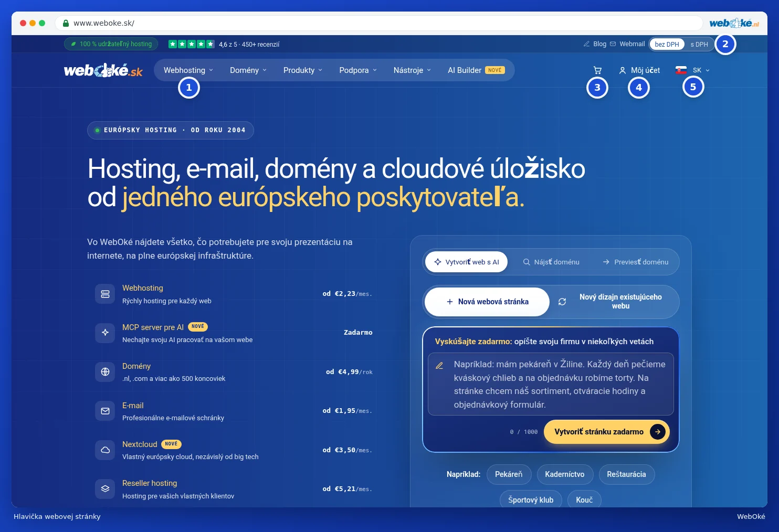Select the Reštaurácia example chip
Screen dimensions: 779x532
(626, 474)
